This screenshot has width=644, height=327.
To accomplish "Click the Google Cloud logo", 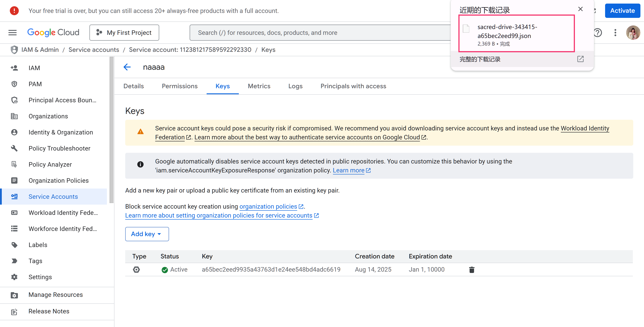I will point(53,32).
